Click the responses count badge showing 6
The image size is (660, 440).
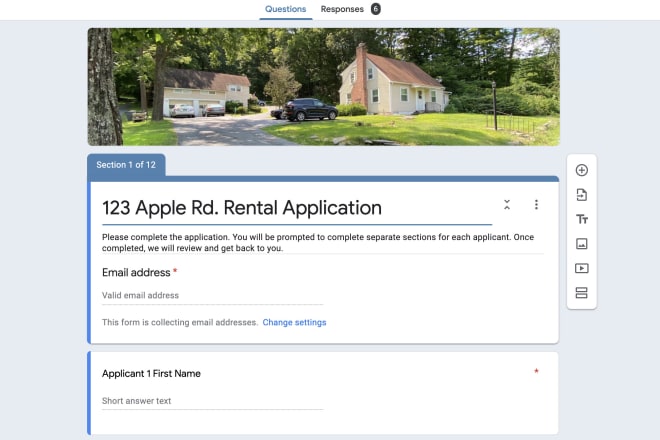click(x=375, y=9)
